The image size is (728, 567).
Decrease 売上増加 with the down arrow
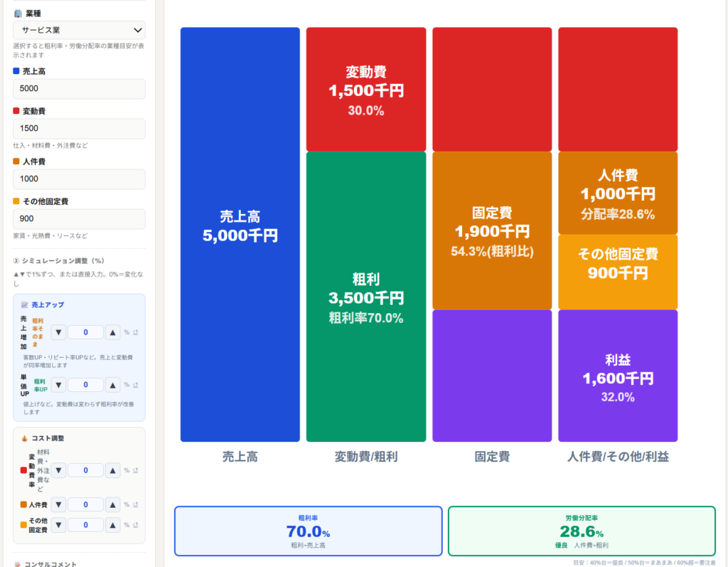[x=59, y=332]
